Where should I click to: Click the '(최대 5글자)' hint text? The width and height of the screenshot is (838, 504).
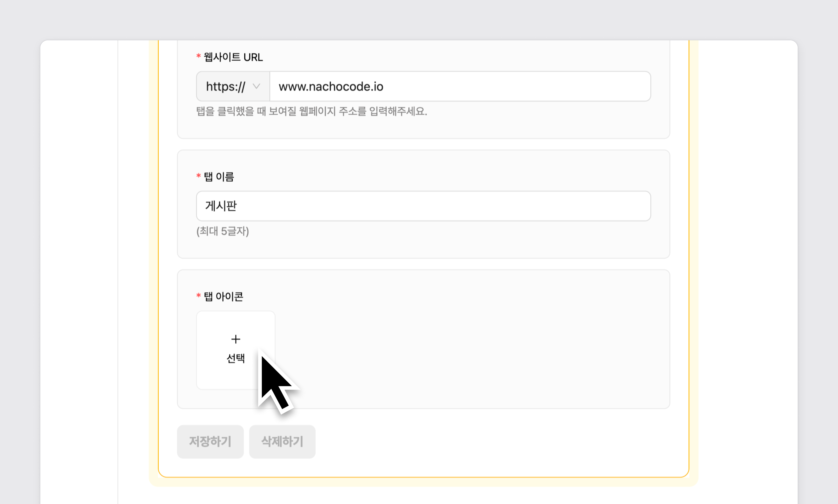click(223, 231)
